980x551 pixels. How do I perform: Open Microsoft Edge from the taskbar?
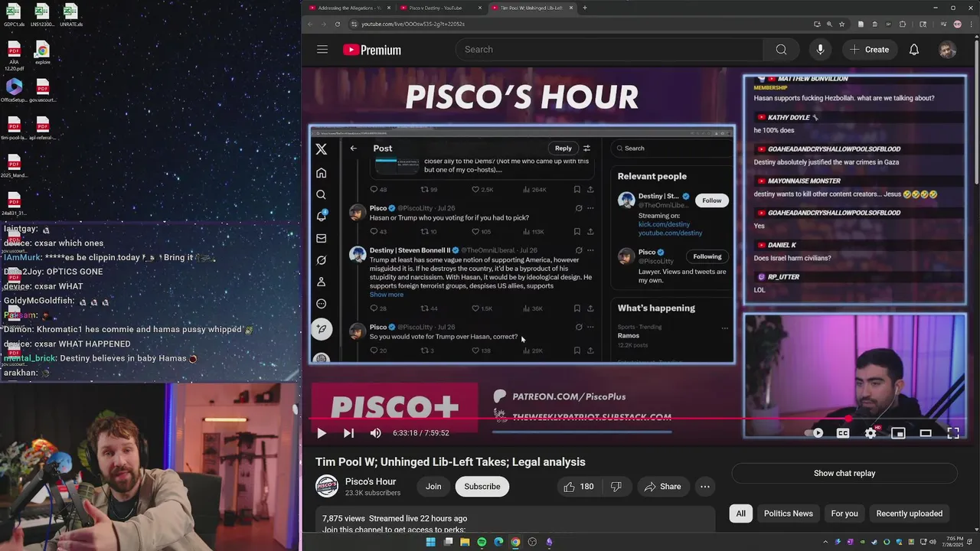pos(498,542)
